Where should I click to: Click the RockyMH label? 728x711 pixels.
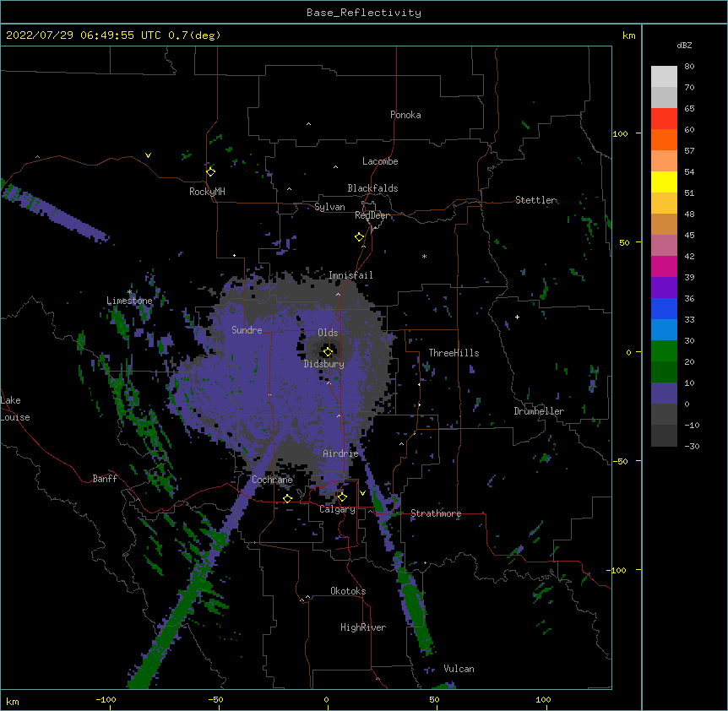click(x=207, y=192)
